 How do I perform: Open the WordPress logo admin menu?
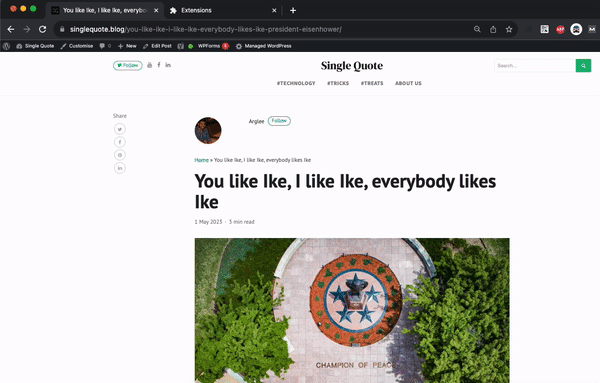click(6, 46)
